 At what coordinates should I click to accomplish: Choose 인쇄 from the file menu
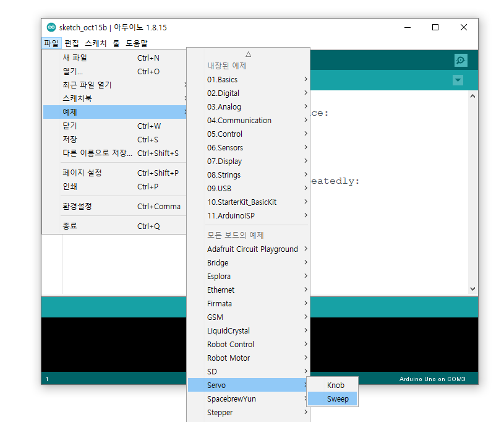coord(115,186)
